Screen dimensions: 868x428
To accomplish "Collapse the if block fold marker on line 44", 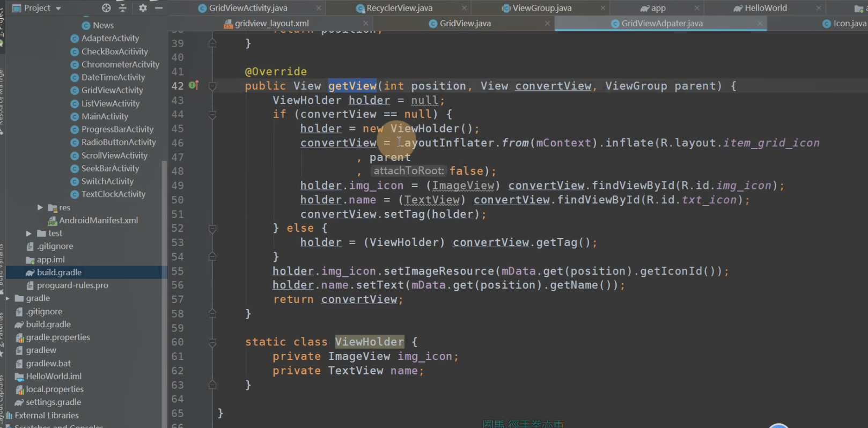I will tap(212, 114).
